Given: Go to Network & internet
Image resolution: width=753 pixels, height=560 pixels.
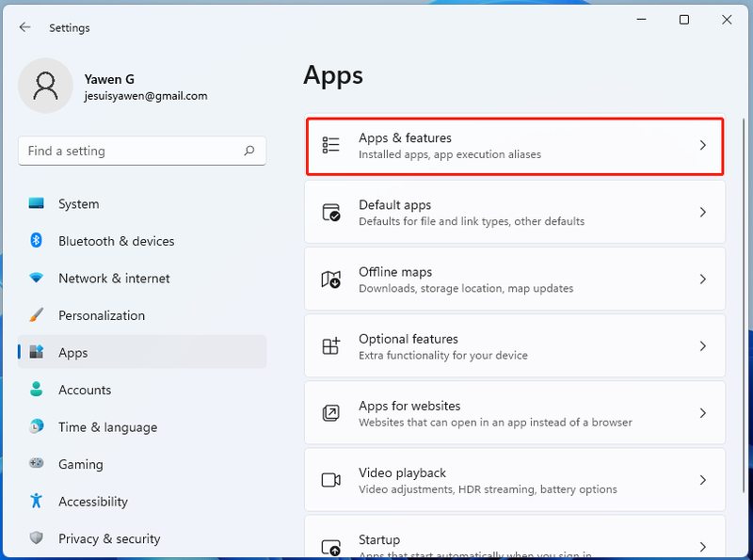Looking at the screenshot, I should point(142,278).
